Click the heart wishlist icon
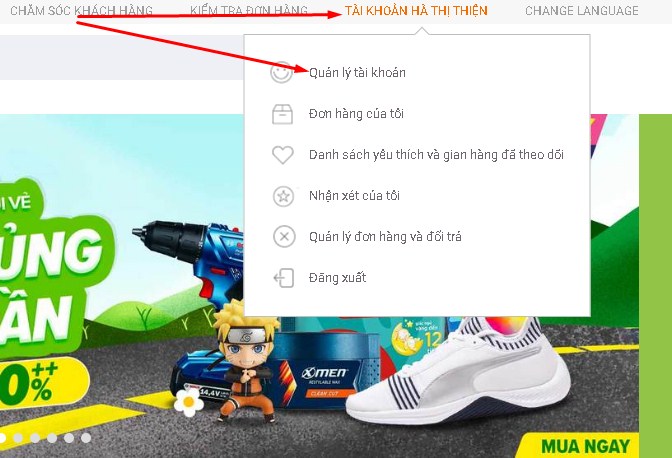Viewport: 672px width, 458px height. click(283, 155)
